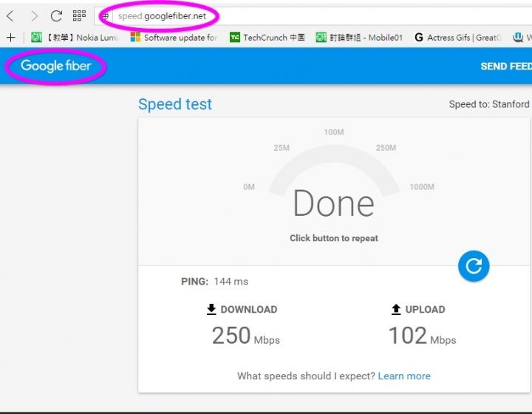Open the Actress Gifs bookmark
The height and width of the screenshot is (414, 532).
pos(458,37)
